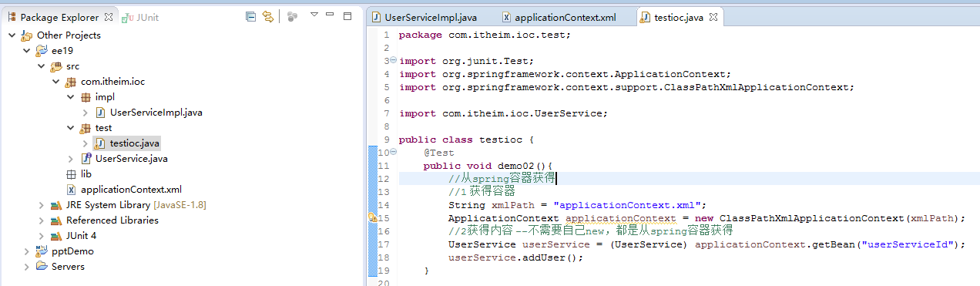Screen dimensions: 980x286
Task: Expand the JRE System Library node
Action: click(x=41, y=205)
